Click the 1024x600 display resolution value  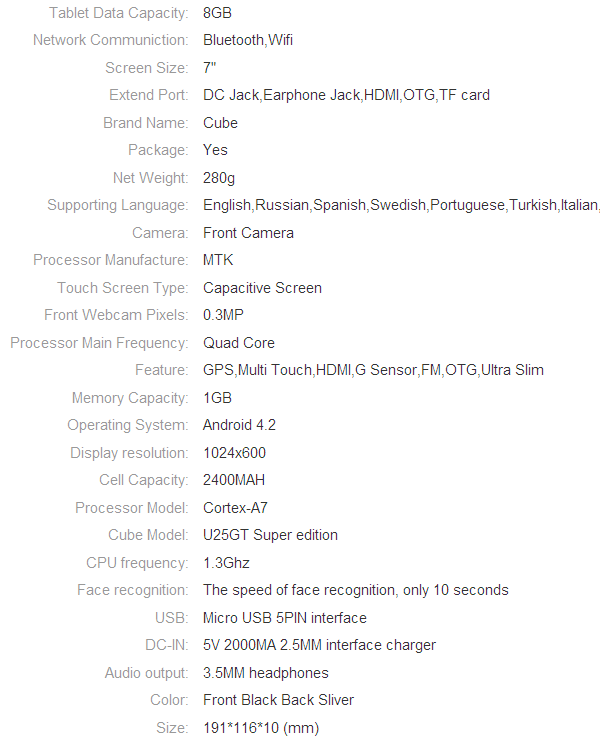(x=235, y=453)
